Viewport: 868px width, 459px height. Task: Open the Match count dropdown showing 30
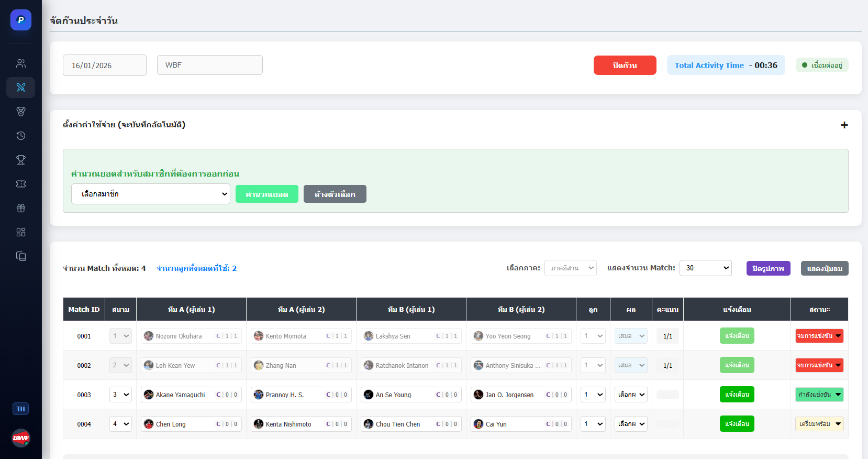click(705, 268)
